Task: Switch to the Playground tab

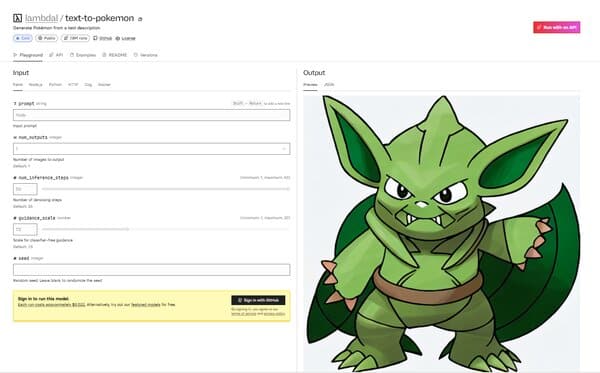Action: (28, 55)
